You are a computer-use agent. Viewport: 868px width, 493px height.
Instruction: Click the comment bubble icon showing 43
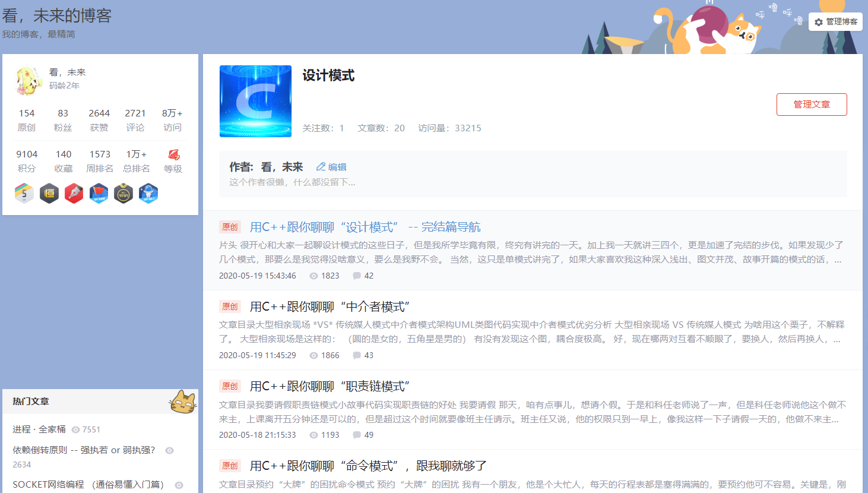pos(357,355)
